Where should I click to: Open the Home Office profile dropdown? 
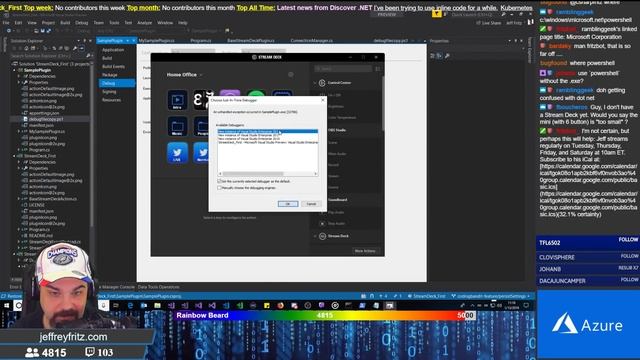(184, 75)
